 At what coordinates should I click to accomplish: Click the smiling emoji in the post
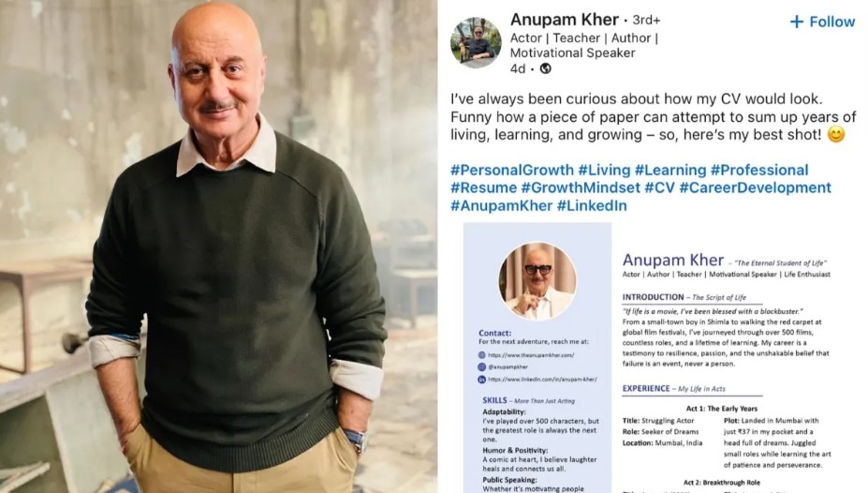coord(836,135)
